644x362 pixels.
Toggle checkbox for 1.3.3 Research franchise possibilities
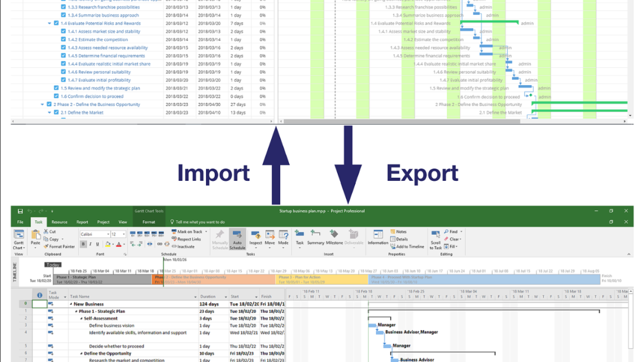tap(63, 7)
